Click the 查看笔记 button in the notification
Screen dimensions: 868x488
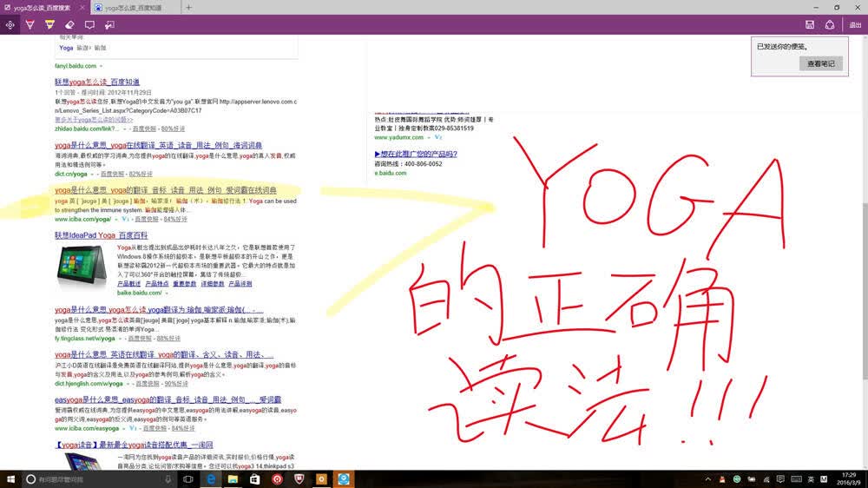(820, 63)
